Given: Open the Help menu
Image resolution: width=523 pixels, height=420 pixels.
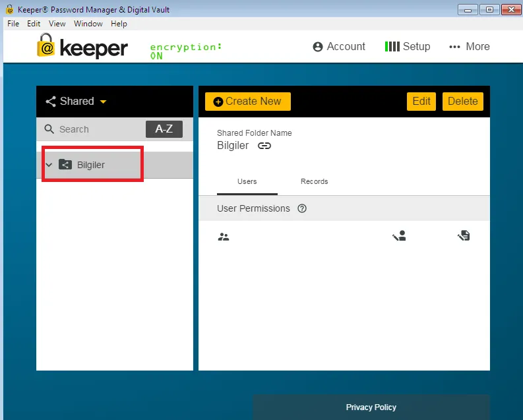Looking at the screenshot, I should [x=119, y=24].
